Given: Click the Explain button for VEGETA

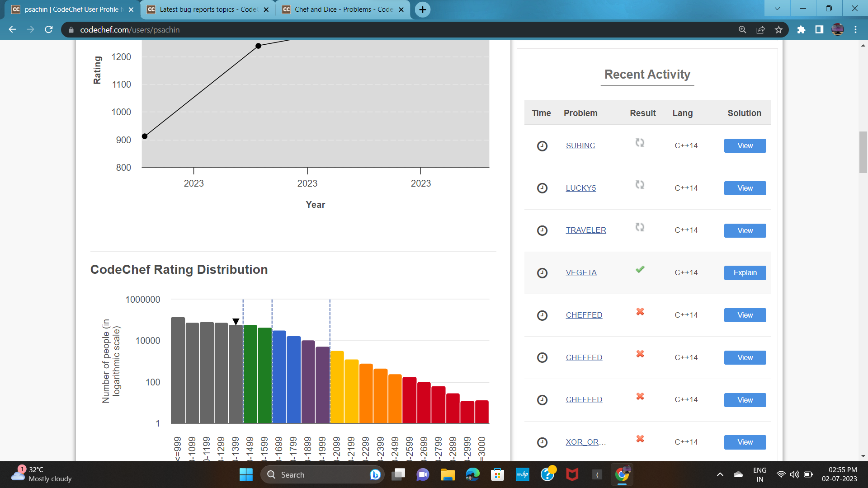Looking at the screenshot, I should 745,273.
